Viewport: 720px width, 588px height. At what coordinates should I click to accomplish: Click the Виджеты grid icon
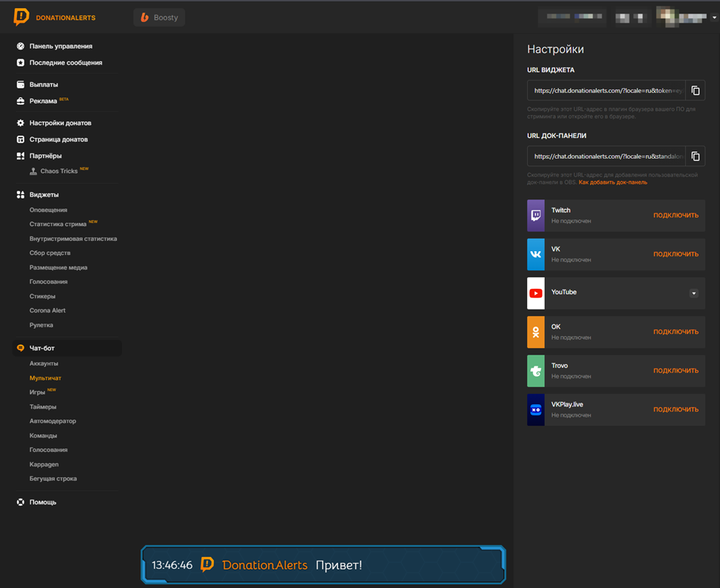(21, 194)
